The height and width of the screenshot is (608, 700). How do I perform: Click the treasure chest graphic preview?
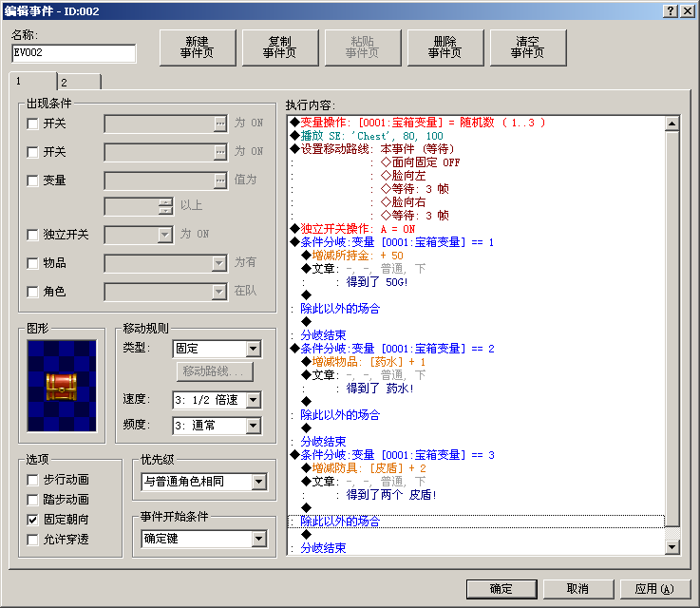click(62, 386)
